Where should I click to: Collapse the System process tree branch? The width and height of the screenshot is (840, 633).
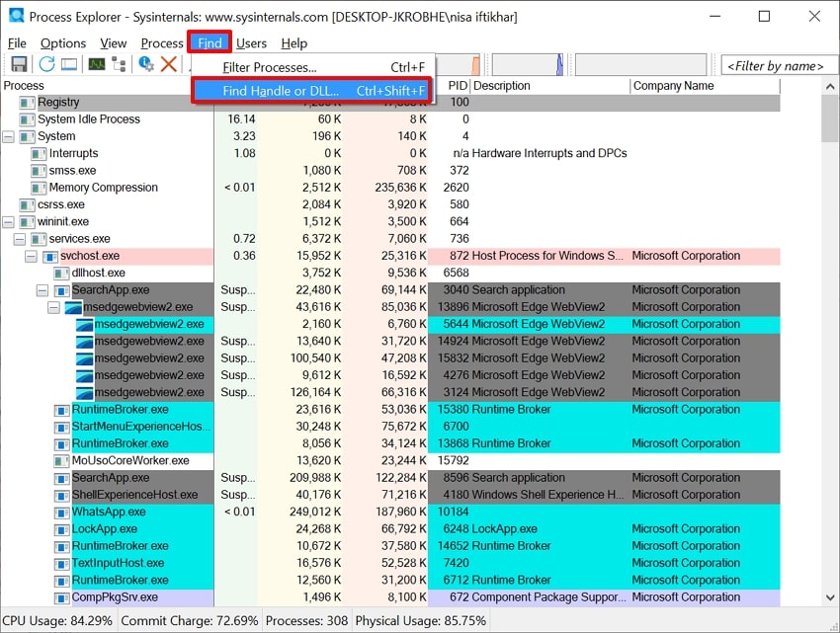pyautogui.click(x=8, y=136)
